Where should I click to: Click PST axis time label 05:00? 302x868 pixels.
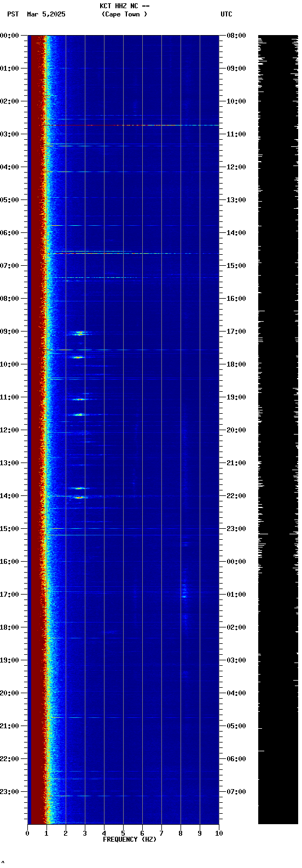[x=10, y=200]
